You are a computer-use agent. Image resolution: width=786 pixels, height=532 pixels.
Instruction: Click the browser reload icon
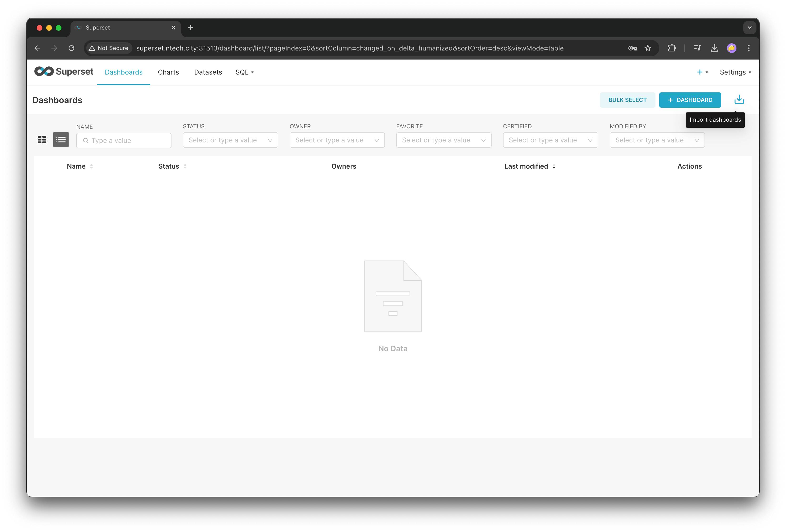click(71, 48)
